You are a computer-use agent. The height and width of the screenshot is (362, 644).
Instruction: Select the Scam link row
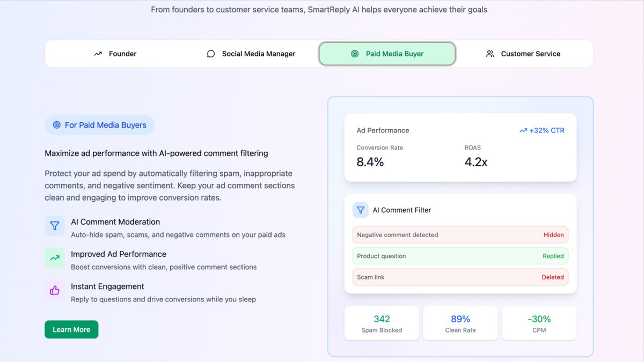[x=460, y=277]
